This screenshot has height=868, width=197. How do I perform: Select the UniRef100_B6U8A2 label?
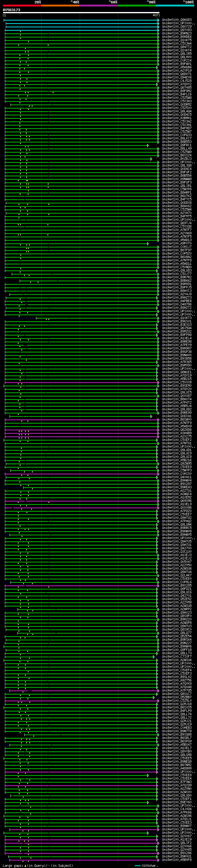point(177,257)
